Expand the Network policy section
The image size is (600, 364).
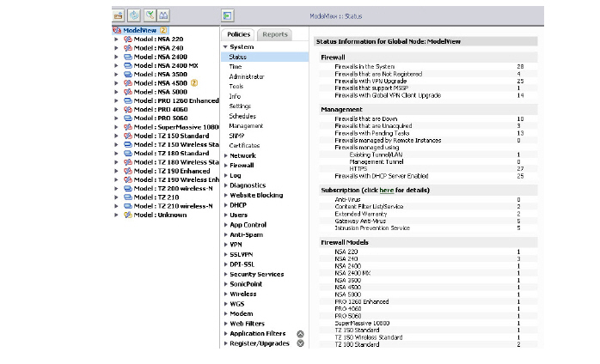[226, 155]
